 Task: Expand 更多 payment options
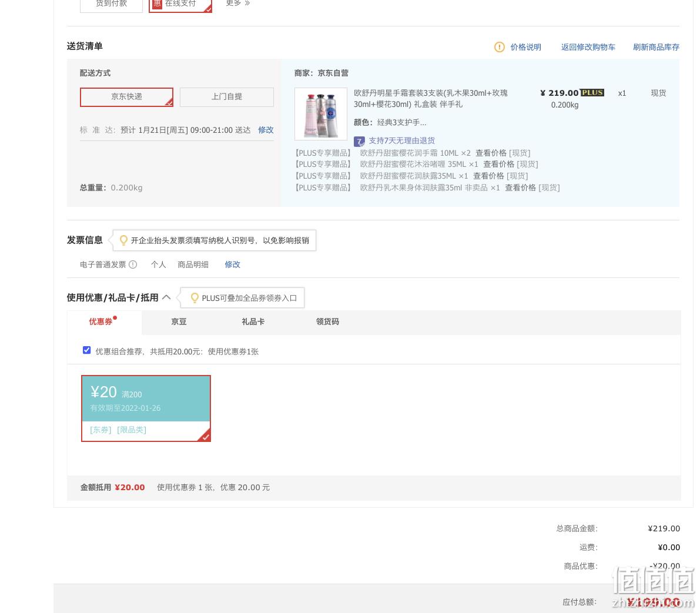(237, 3)
